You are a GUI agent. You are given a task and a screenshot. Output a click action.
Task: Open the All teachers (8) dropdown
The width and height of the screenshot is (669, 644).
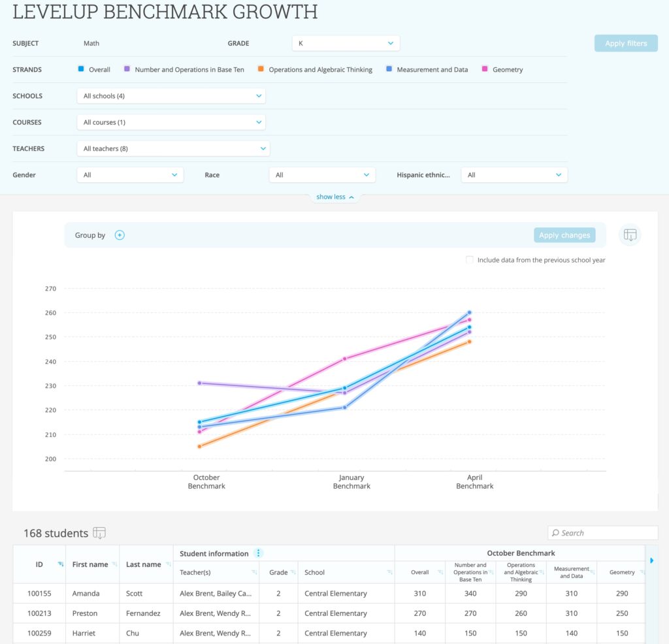[x=173, y=148]
